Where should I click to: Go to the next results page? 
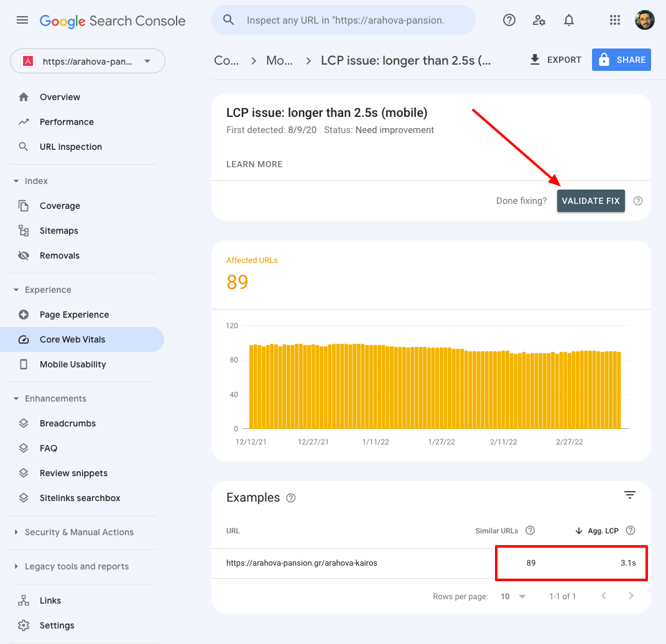click(631, 596)
